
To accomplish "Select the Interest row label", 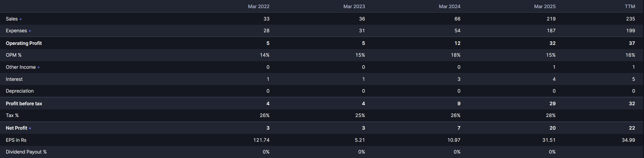I will [x=14, y=79].
